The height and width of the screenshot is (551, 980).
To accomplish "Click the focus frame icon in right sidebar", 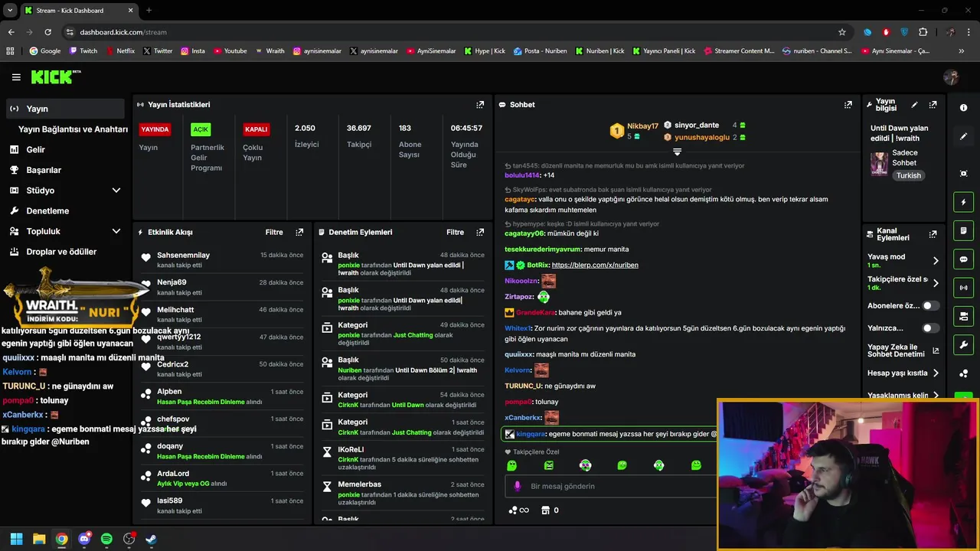I will (x=963, y=174).
